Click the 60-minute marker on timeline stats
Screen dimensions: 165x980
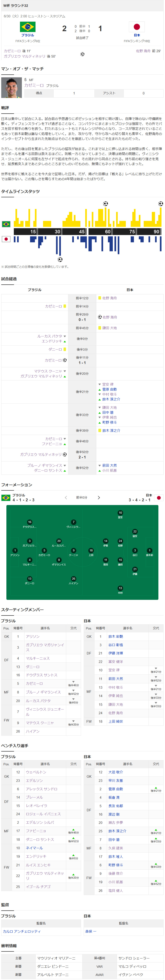click(x=107, y=231)
